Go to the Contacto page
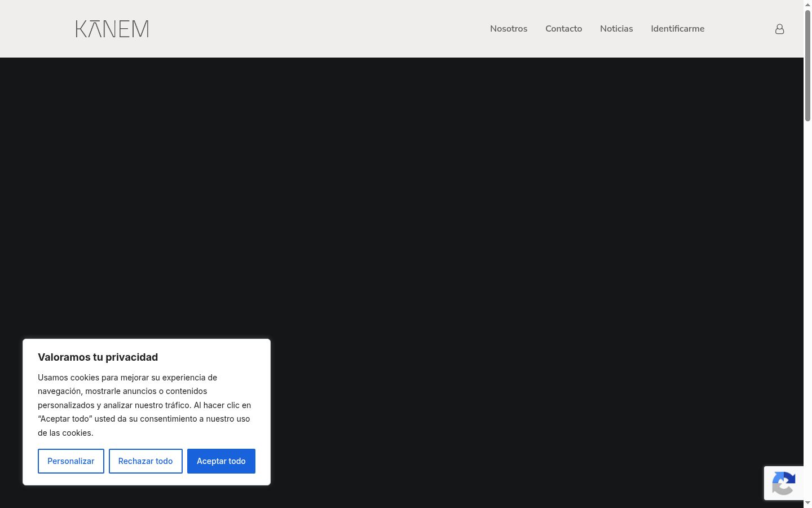The height and width of the screenshot is (508, 812). pyautogui.click(x=563, y=29)
